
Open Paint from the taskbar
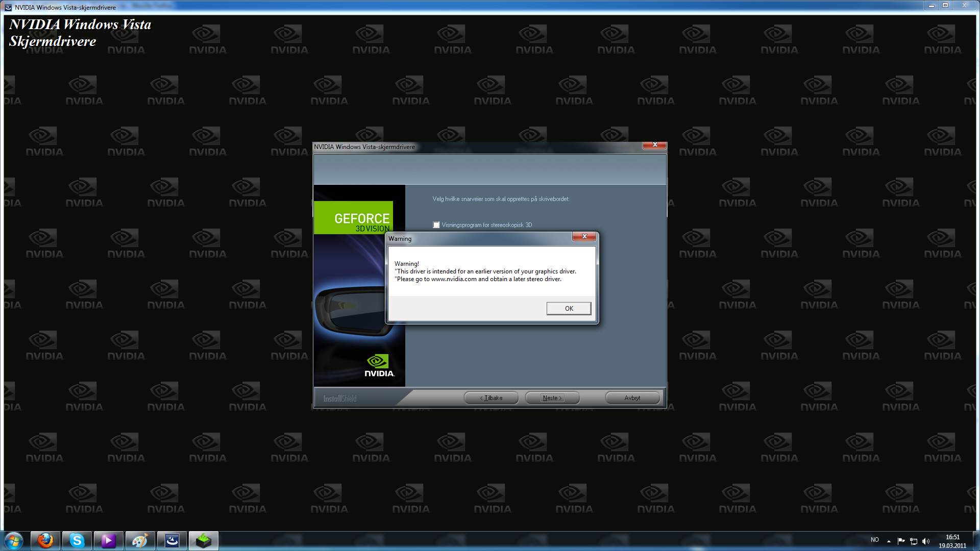tap(140, 541)
